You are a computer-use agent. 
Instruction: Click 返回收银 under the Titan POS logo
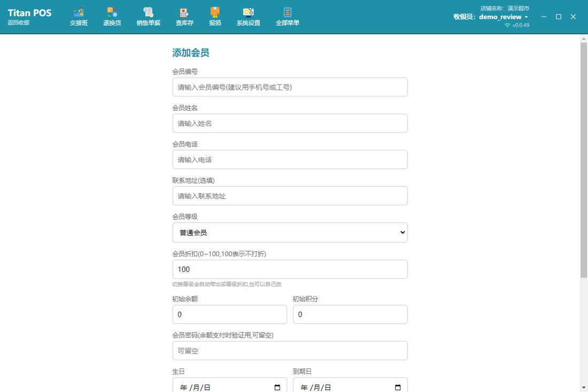click(18, 22)
